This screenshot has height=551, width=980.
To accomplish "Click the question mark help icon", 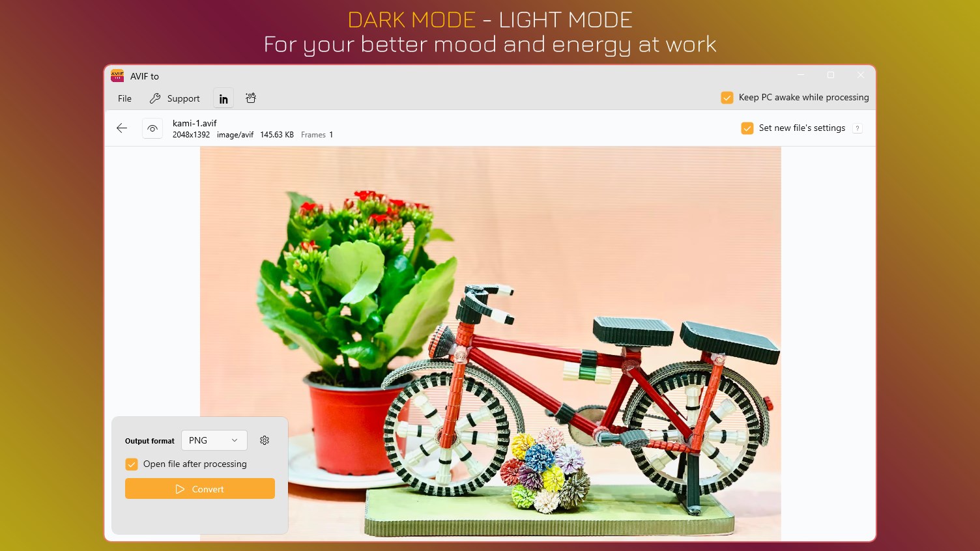I will point(857,128).
